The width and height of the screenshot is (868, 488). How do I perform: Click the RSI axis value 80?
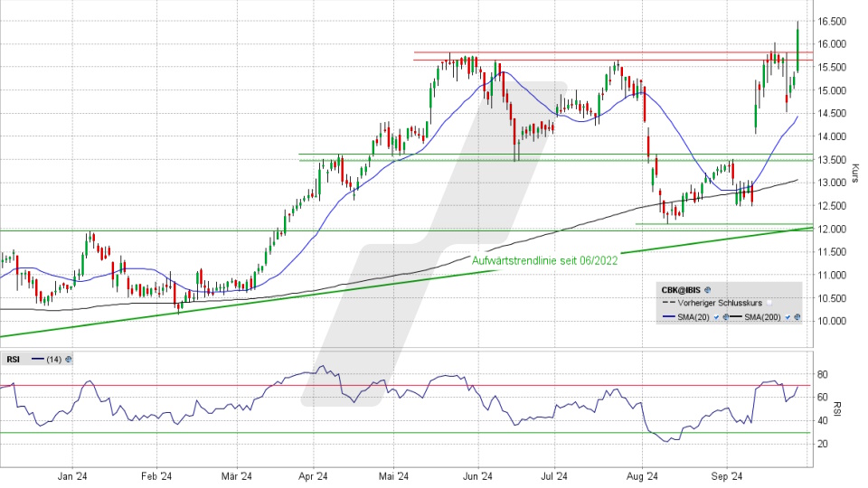(x=823, y=375)
